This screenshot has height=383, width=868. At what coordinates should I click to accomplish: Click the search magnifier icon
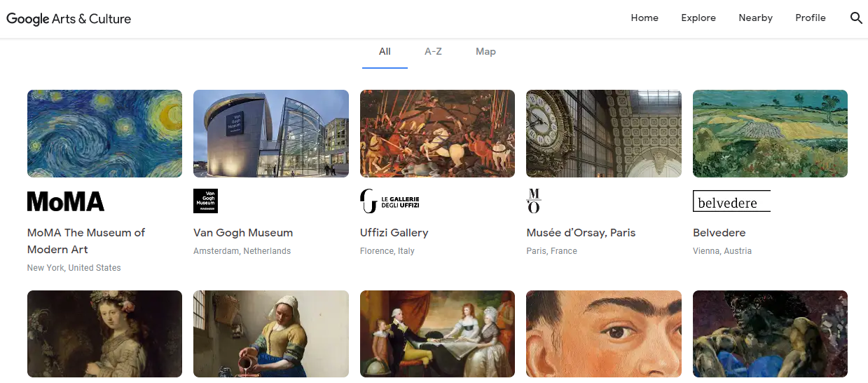[x=856, y=18]
